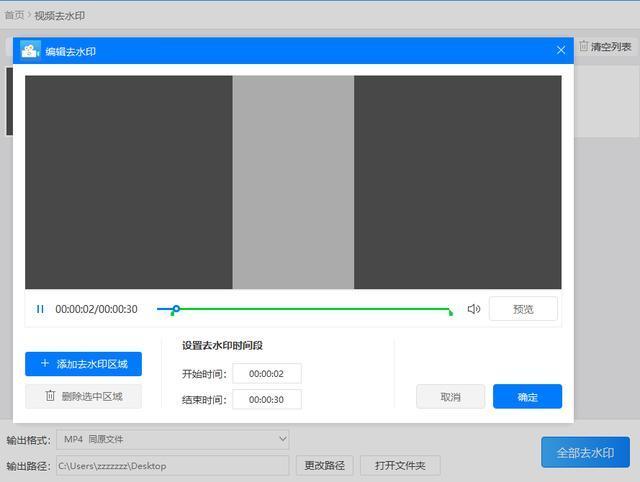Mute audio using the speaker icon
The width and height of the screenshot is (640, 482).
pos(473,309)
